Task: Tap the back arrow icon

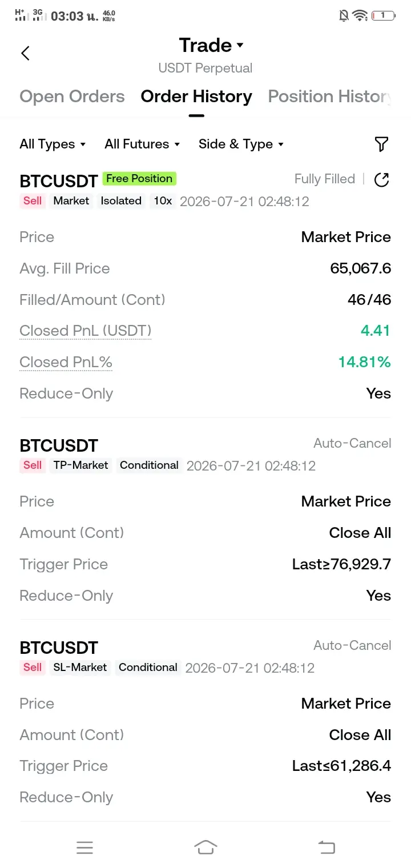Action: (25, 53)
